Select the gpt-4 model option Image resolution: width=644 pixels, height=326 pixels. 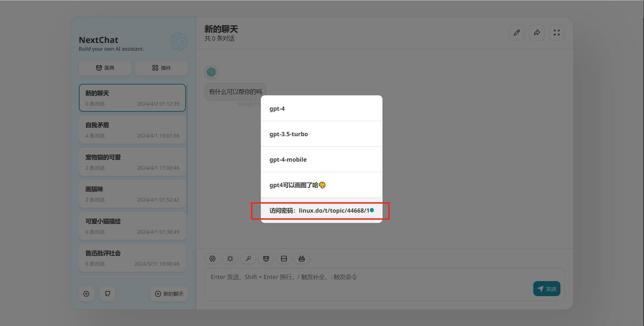[321, 108]
